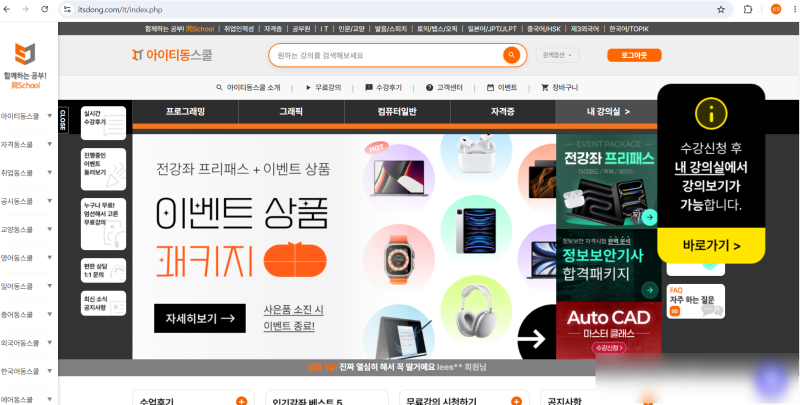Open 장바구니 cart menu item
The height and width of the screenshot is (405, 800).
560,88
